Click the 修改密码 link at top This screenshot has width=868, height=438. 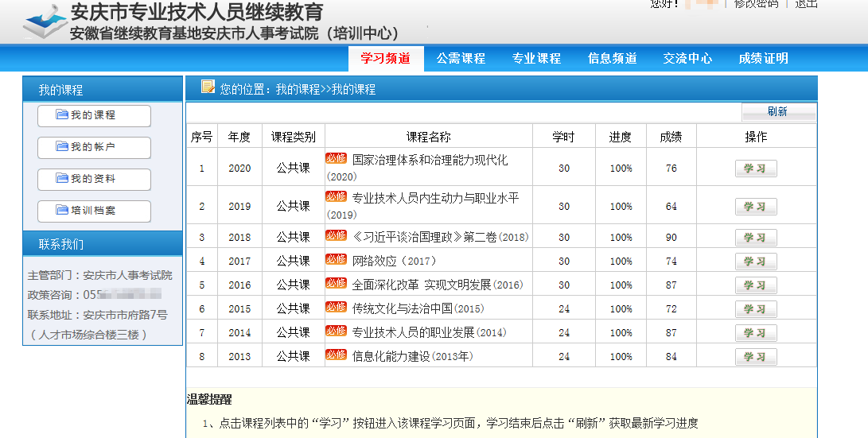click(x=756, y=4)
